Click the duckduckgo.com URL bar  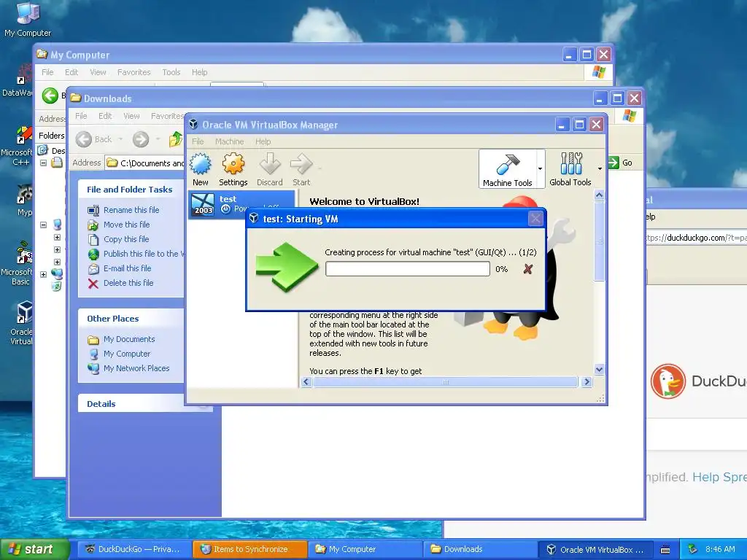tap(696, 238)
